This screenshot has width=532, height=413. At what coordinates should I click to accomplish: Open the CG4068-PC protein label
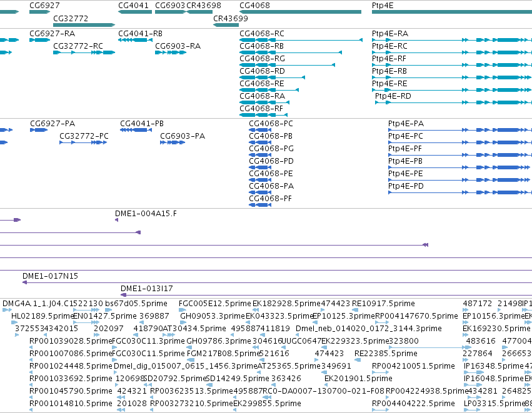(271, 124)
